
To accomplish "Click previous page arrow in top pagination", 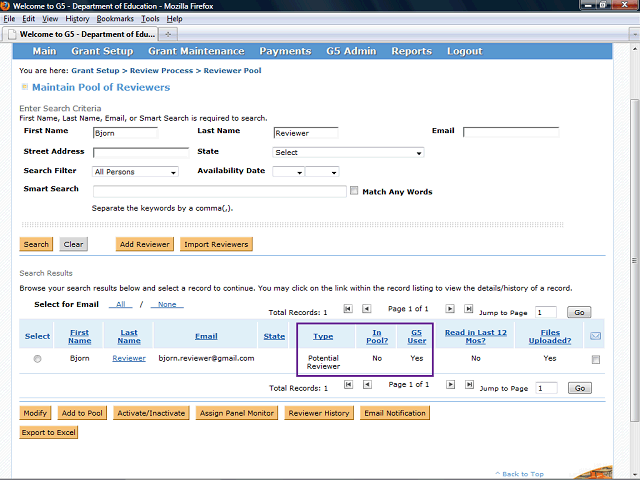I will tap(367, 310).
